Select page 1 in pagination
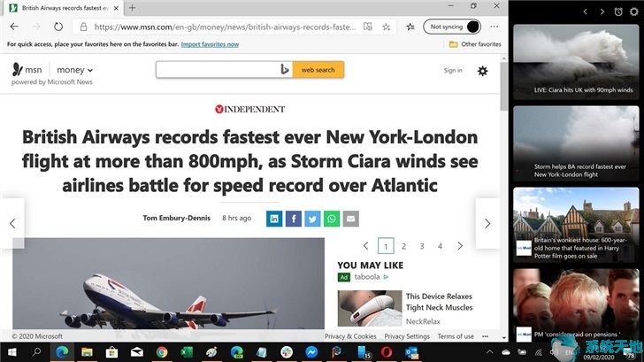Image resolution: width=644 pixels, height=362 pixels. click(386, 246)
